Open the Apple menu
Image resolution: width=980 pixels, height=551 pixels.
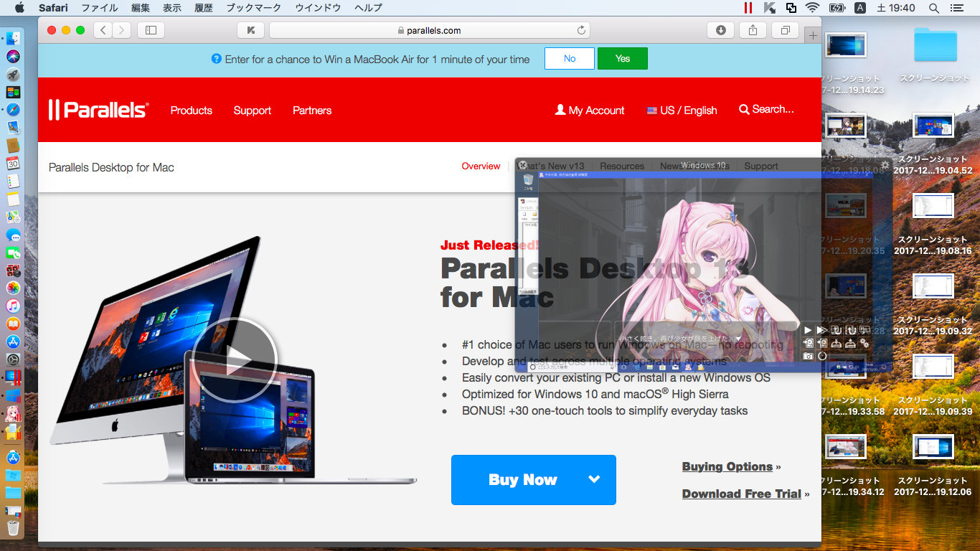point(19,8)
